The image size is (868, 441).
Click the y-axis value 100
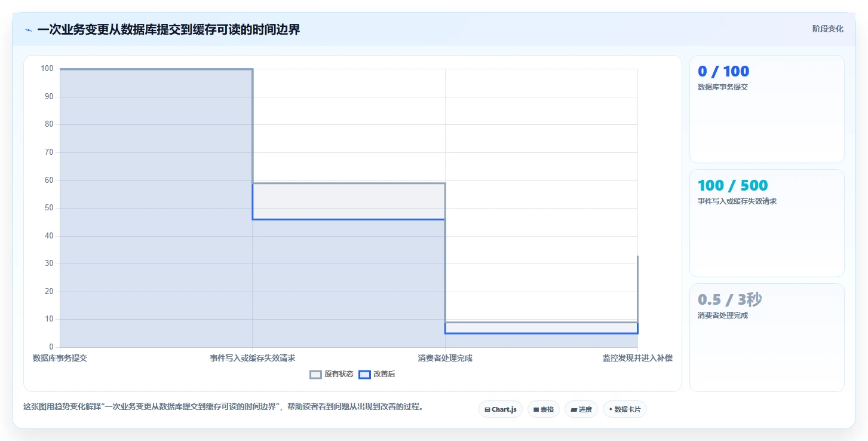click(47, 69)
